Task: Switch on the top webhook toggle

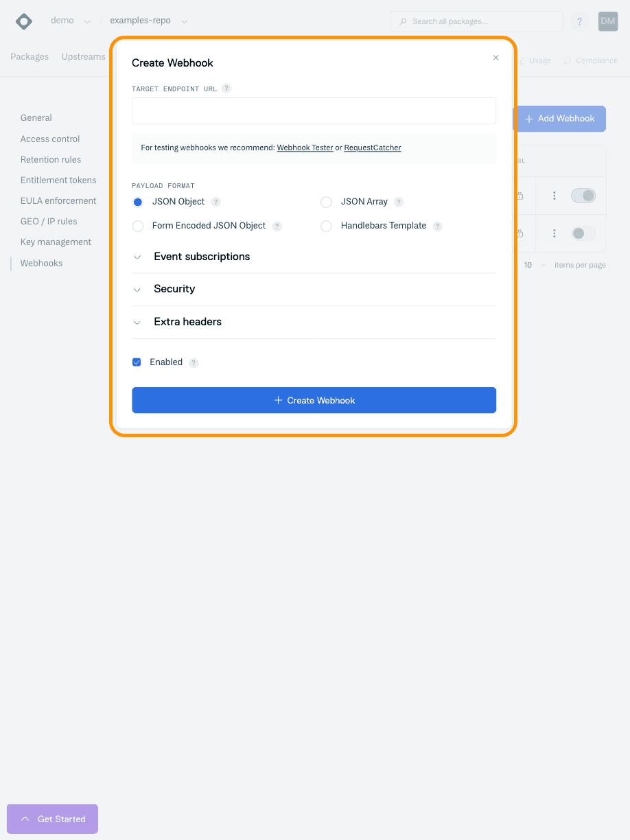Action: (x=583, y=196)
